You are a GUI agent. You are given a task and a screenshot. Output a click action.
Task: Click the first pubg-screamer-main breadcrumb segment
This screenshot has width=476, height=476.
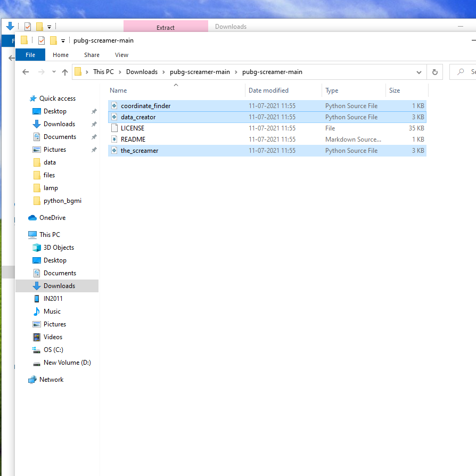200,72
